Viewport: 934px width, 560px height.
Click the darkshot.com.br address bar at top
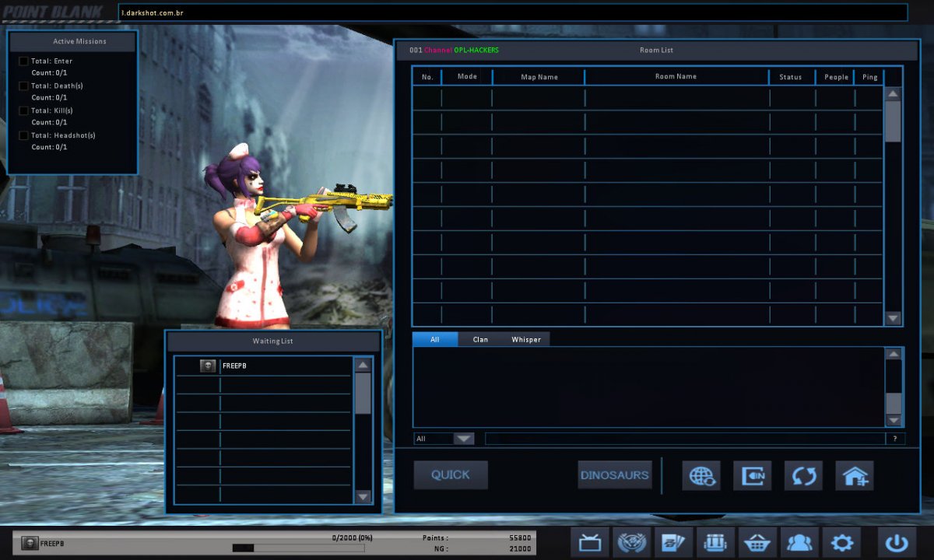click(x=513, y=13)
